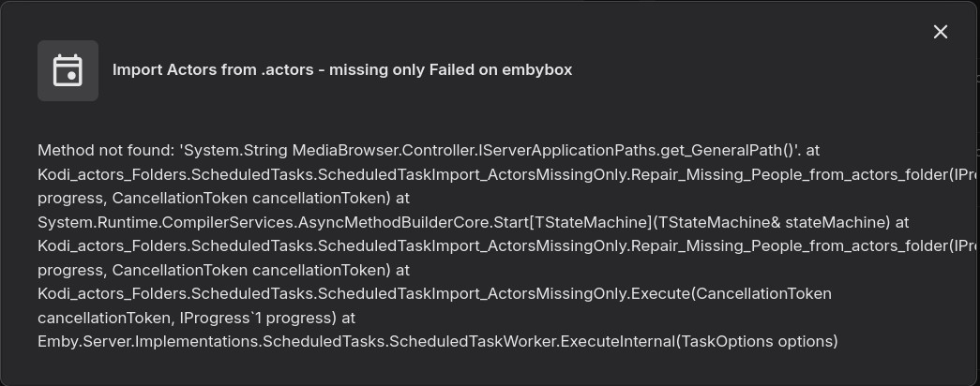Click the scheduled task calendar icon
Image resolution: width=980 pixels, height=386 pixels.
click(x=68, y=70)
